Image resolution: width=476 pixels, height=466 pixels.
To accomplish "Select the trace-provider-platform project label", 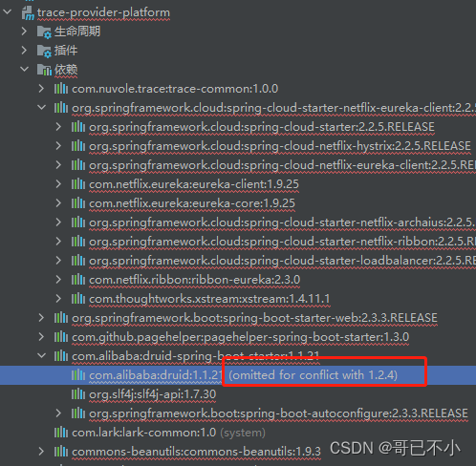I will (103, 12).
